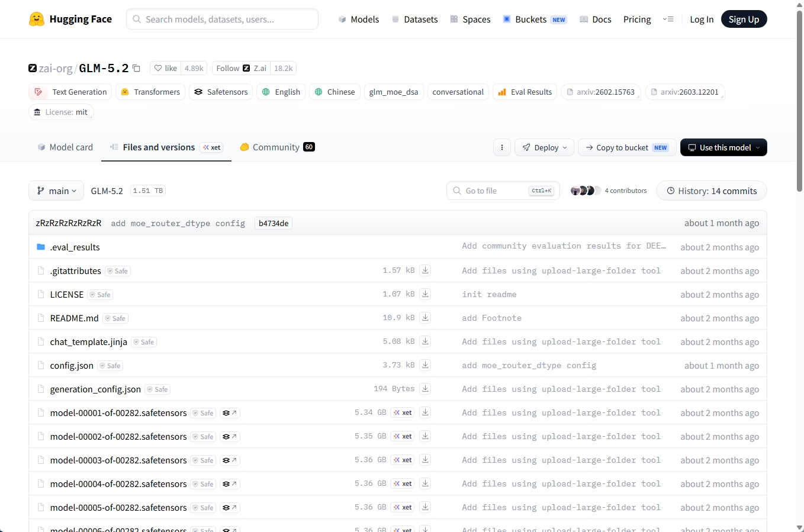Click the glm_moe_dsa tag
This screenshot has width=804, height=532.
394,92
